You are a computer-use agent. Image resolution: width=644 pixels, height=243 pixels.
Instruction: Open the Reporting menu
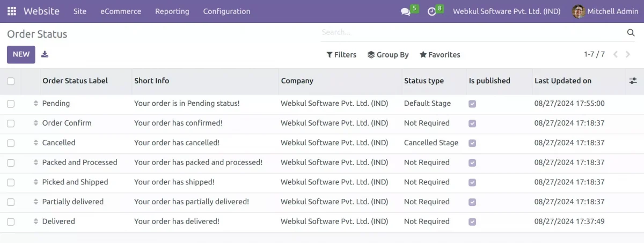172,11
